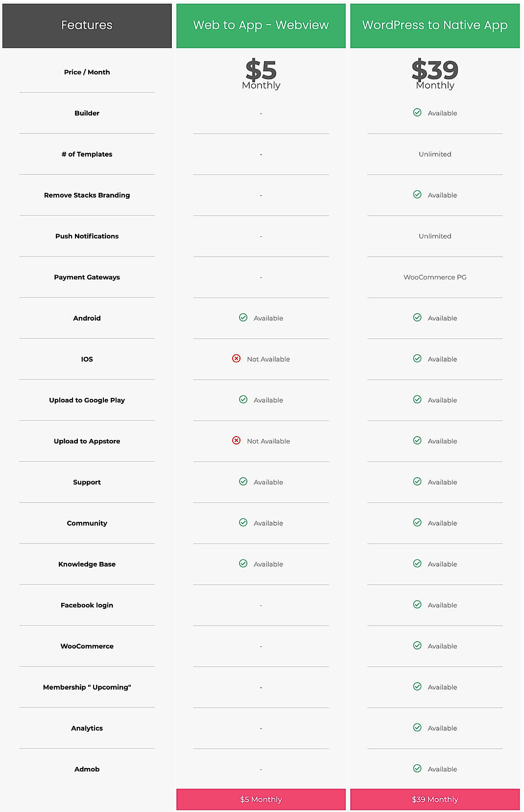Click the red Not Available icon for IOS

point(237,359)
